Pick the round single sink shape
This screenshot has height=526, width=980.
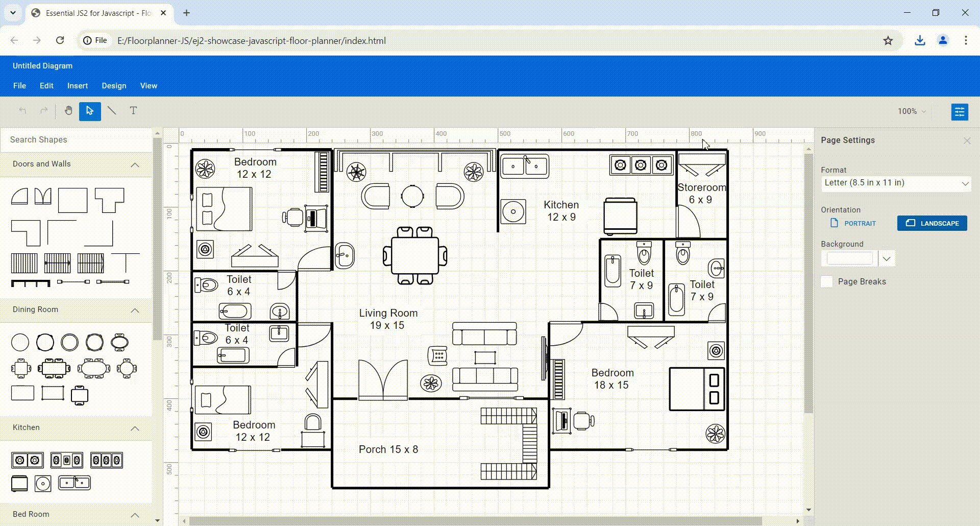coord(43,483)
